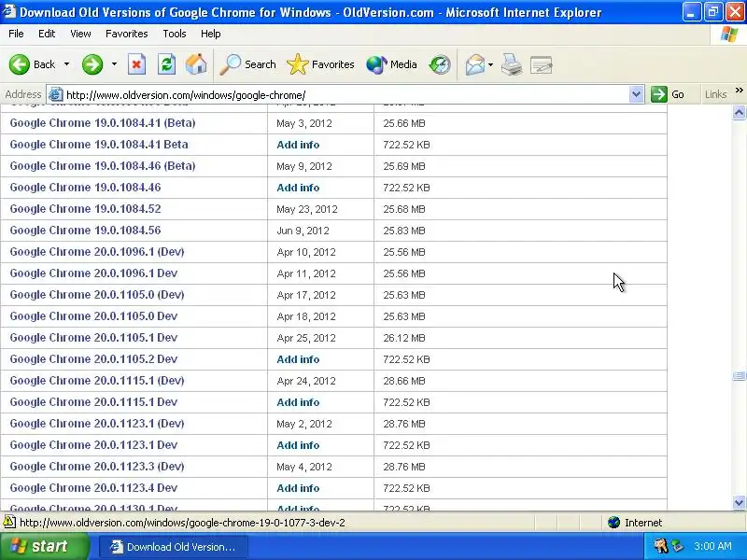Open the Favorites menu
The height and width of the screenshot is (560, 747).
pyautogui.click(x=127, y=34)
